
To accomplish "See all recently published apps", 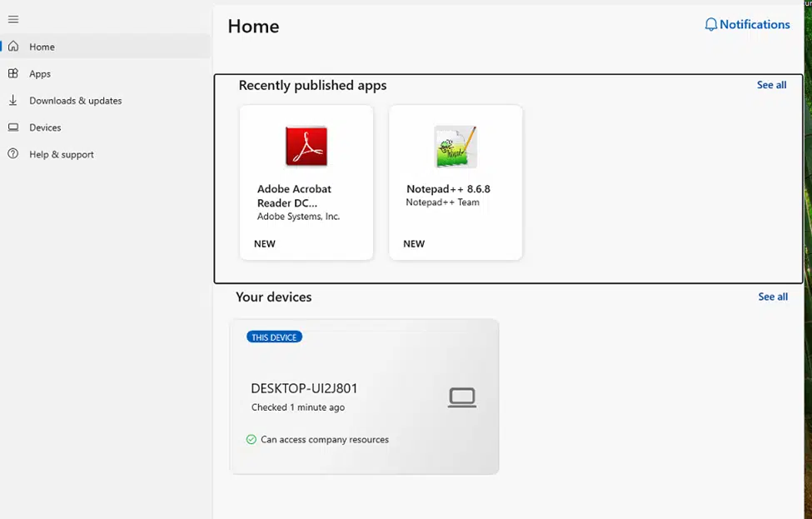I will click(x=771, y=85).
